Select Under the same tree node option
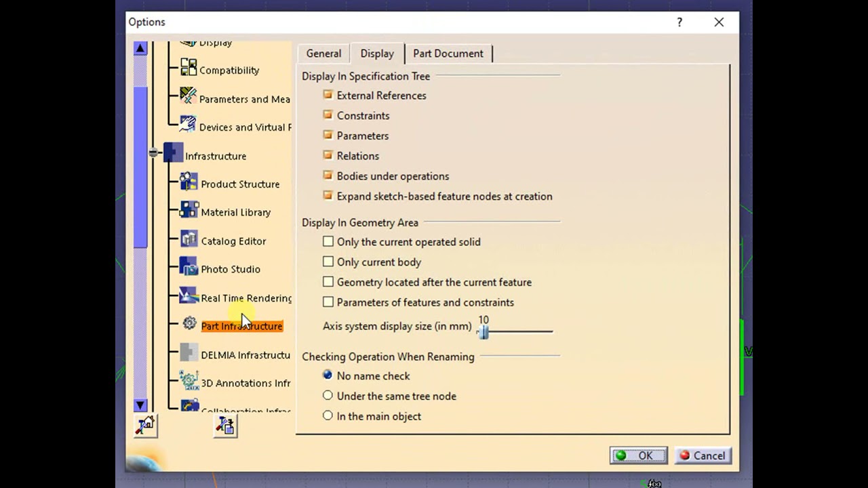This screenshot has height=488, width=868. point(328,395)
